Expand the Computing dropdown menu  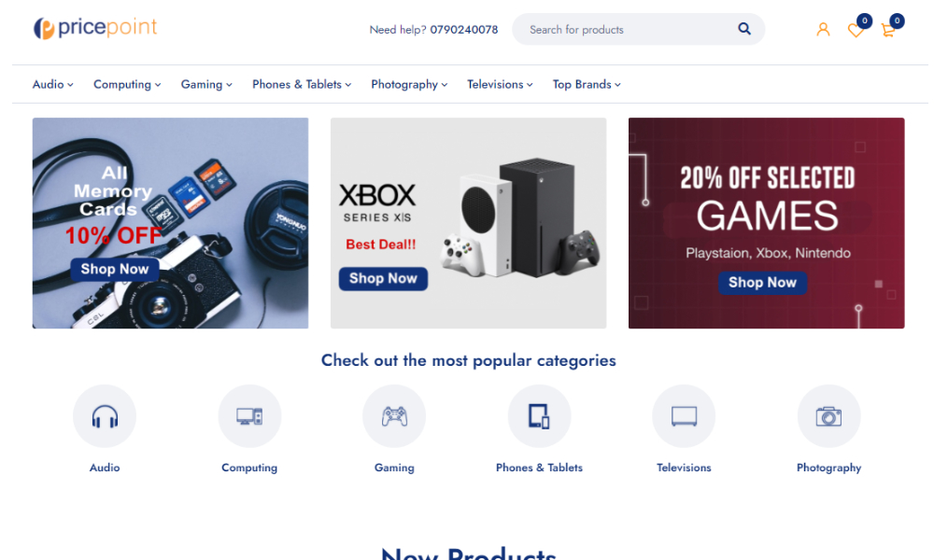(x=127, y=85)
